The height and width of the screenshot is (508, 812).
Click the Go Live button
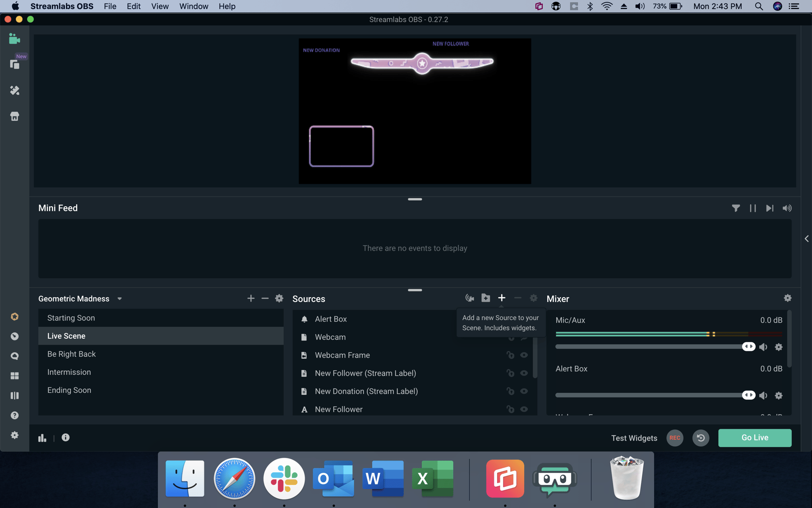[x=755, y=438]
